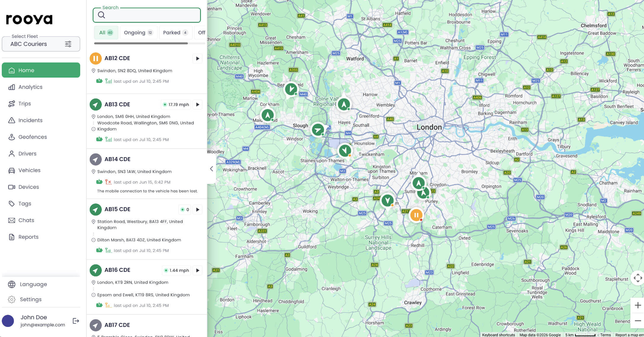644x337 pixels.
Task: Open map Keyboard shortcuts
Action: pyautogui.click(x=498, y=335)
